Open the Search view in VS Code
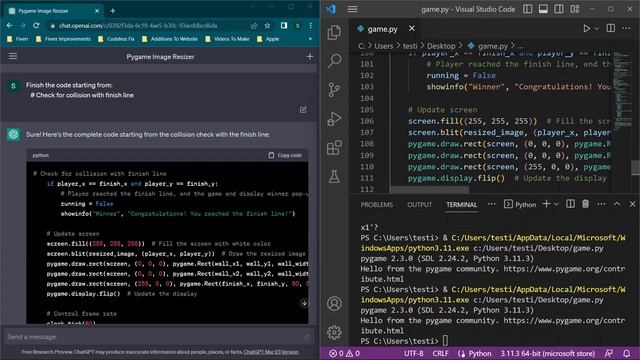Screen dimensions: 640x360 click(x=334, y=61)
